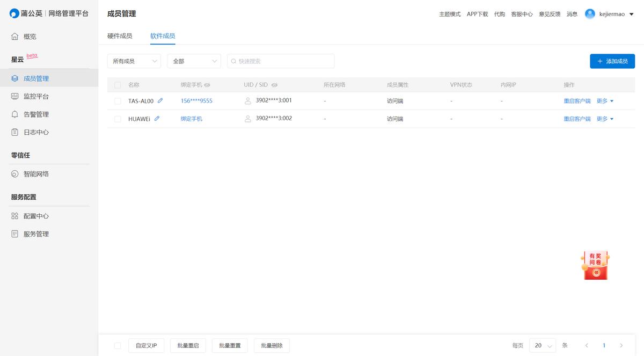The height and width of the screenshot is (356, 644).
Task: Click the red envelope survey icon
Action: coord(595,265)
